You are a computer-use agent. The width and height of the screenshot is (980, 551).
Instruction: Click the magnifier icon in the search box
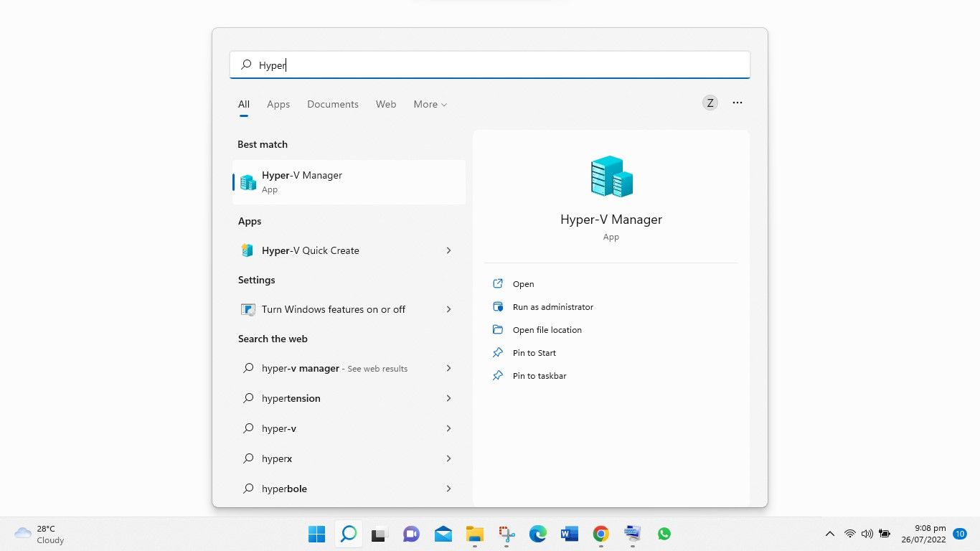pos(246,65)
